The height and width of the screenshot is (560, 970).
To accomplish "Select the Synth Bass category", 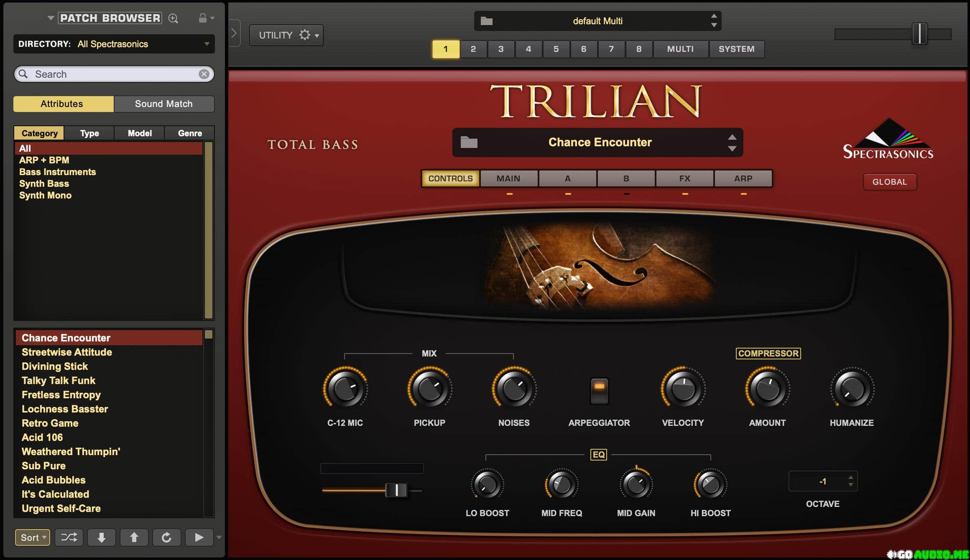I will [109, 183].
